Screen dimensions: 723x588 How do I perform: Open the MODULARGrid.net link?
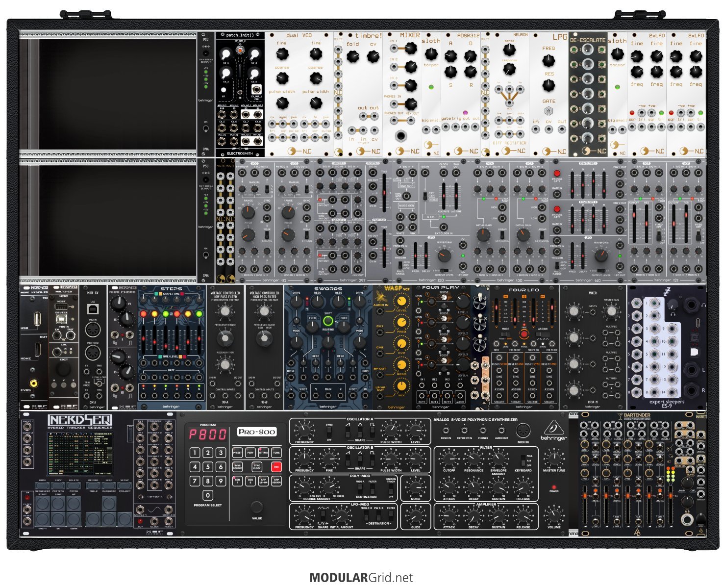(361, 578)
